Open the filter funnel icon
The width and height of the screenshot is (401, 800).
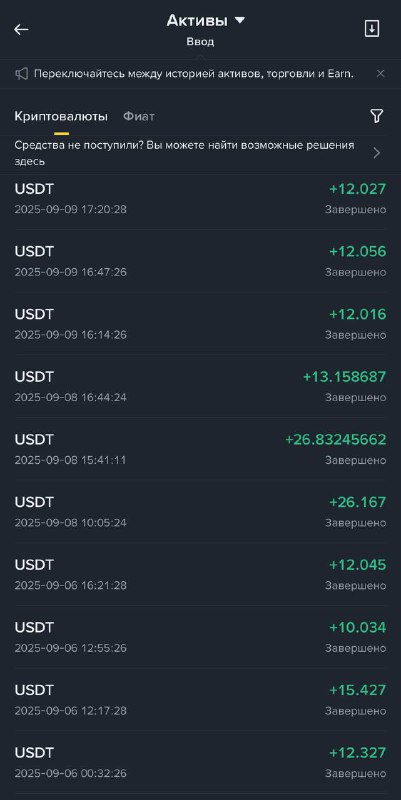click(x=376, y=116)
